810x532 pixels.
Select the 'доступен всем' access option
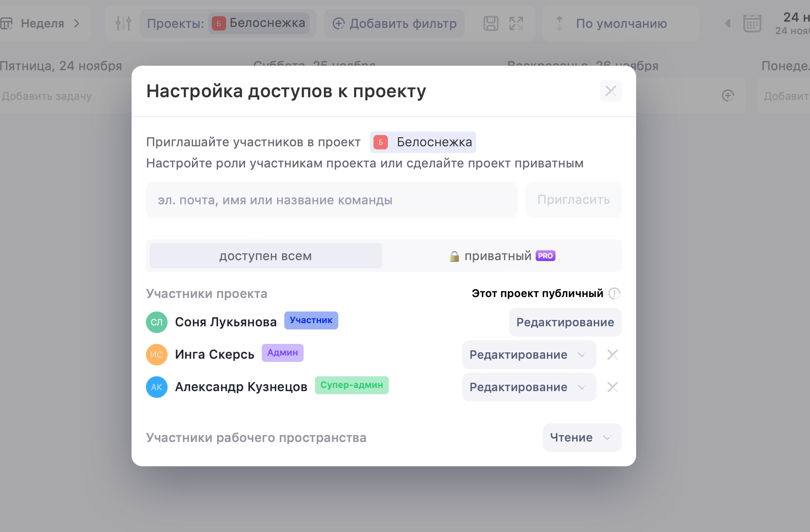(x=265, y=256)
